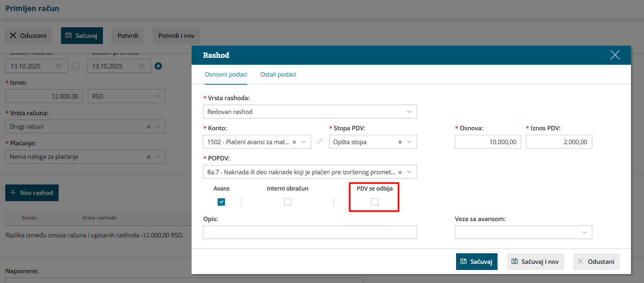Click into the Opis text field
Screen dimensions: 644x283
310,233
